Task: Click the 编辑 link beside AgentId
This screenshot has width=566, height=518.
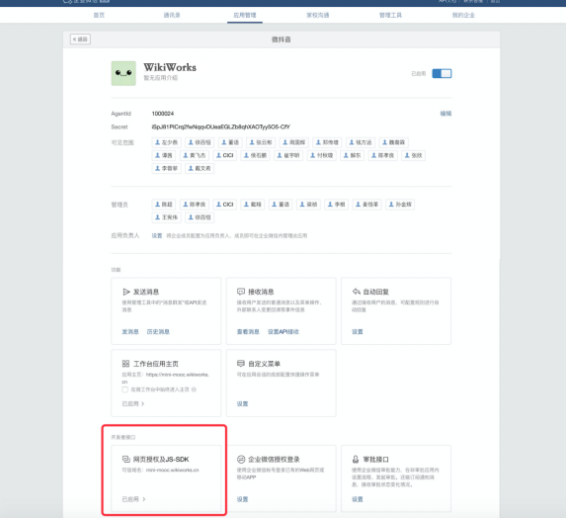Action: coord(446,114)
